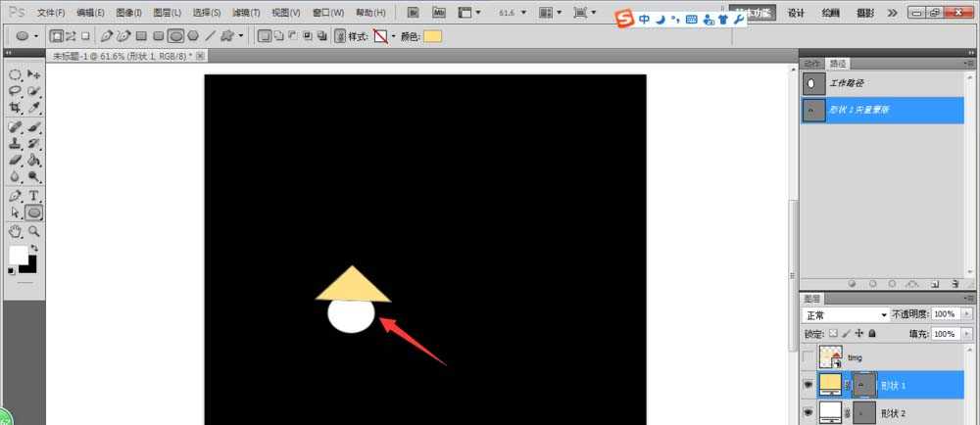Launch Bridge from the Br icon
The width and height of the screenshot is (980, 425).
(414, 12)
